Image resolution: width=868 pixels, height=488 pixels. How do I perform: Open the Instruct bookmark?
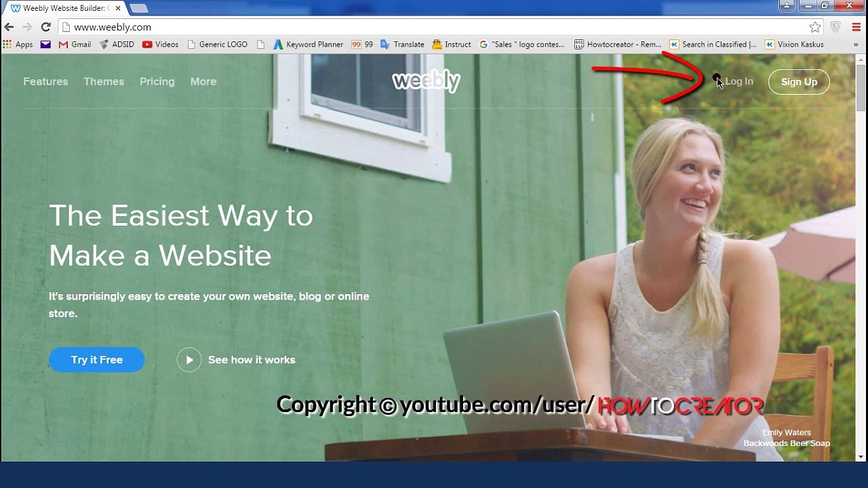[452, 44]
